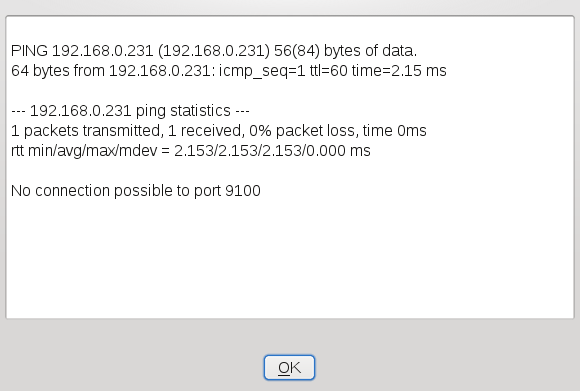The image size is (580, 391).
Task: Click the word 'statistics' in the output
Action: pos(200,111)
